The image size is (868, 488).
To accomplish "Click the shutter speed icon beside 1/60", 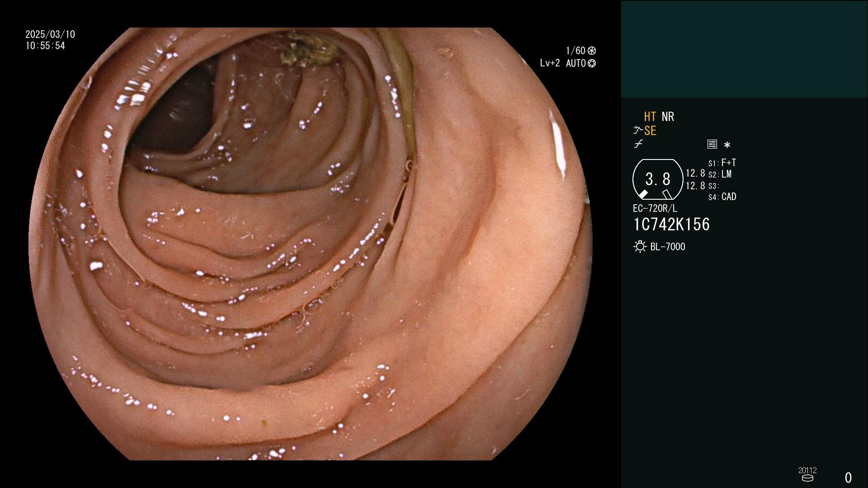I will point(592,51).
